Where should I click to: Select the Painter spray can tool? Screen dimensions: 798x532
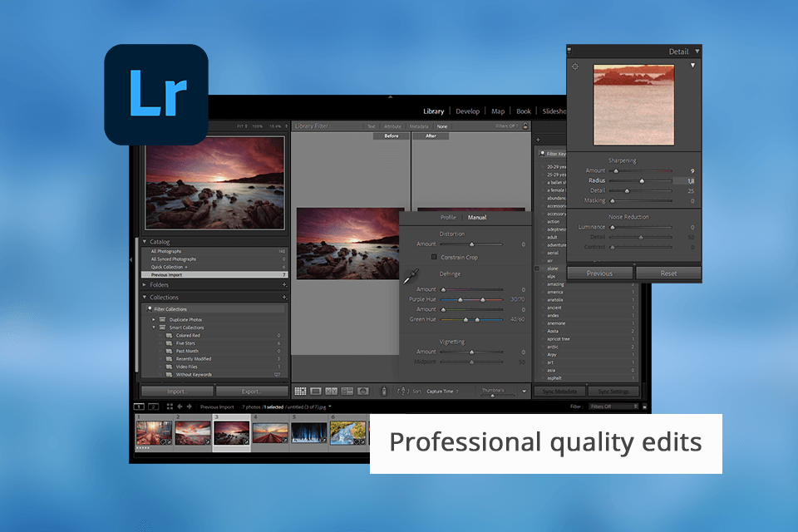point(384,391)
